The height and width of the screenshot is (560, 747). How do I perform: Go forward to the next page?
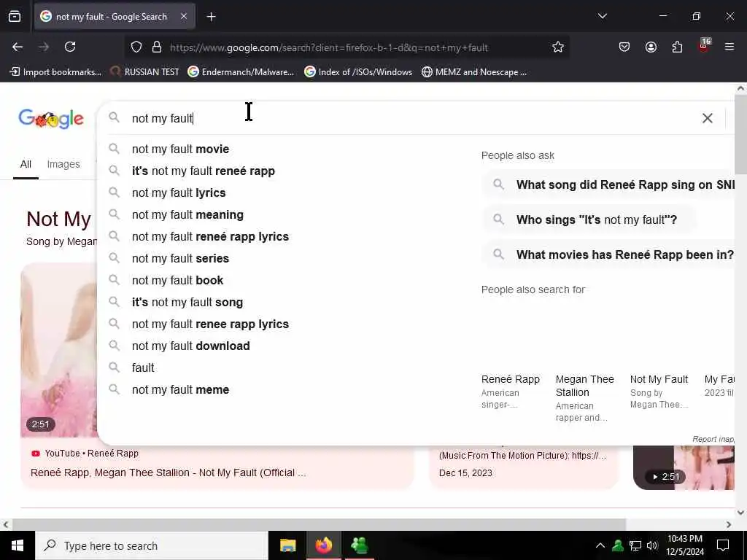pos(44,47)
